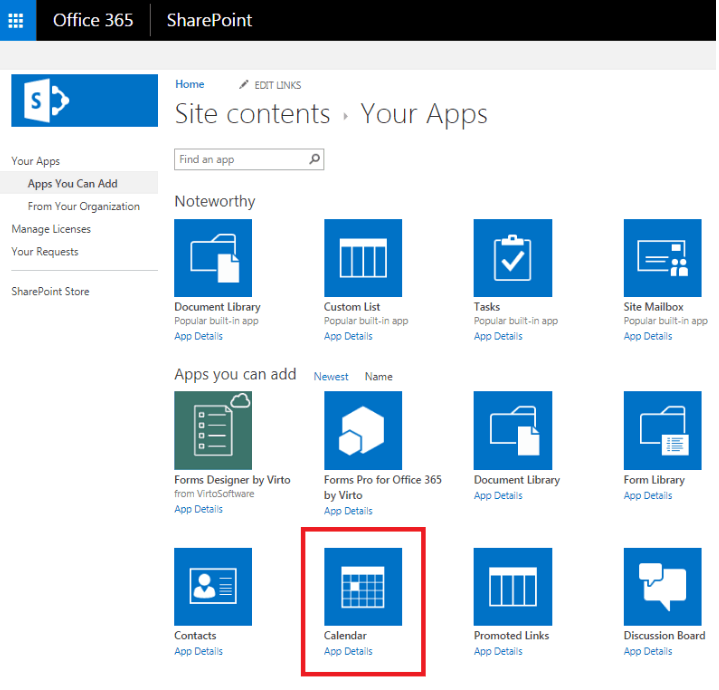
Task: Click the Calendar title text
Action: (x=345, y=635)
